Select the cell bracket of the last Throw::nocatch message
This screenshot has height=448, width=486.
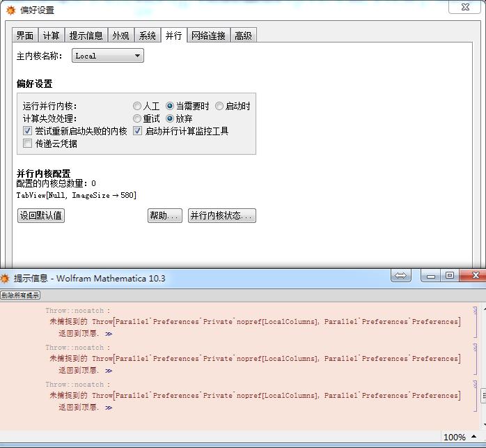pos(475,396)
